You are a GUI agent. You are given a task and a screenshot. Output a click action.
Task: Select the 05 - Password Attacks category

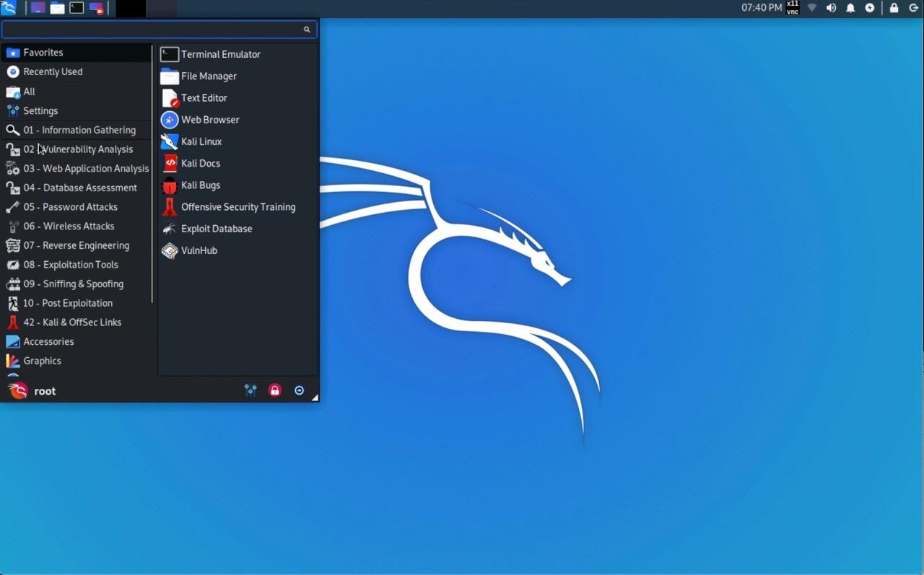(x=70, y=207)
